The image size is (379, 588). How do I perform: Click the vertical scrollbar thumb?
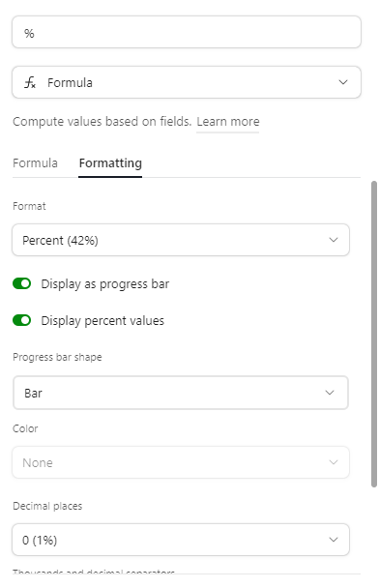click(374, 334)
